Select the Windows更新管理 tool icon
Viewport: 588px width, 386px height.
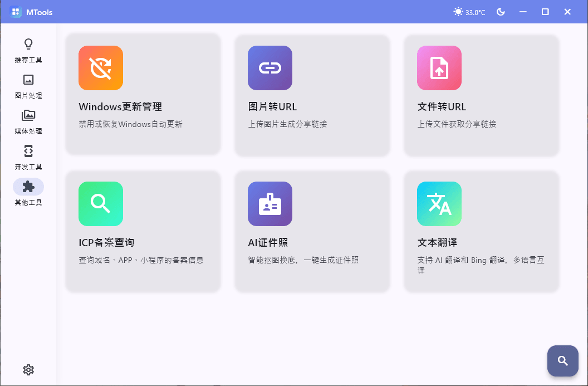tap(101, 68)
